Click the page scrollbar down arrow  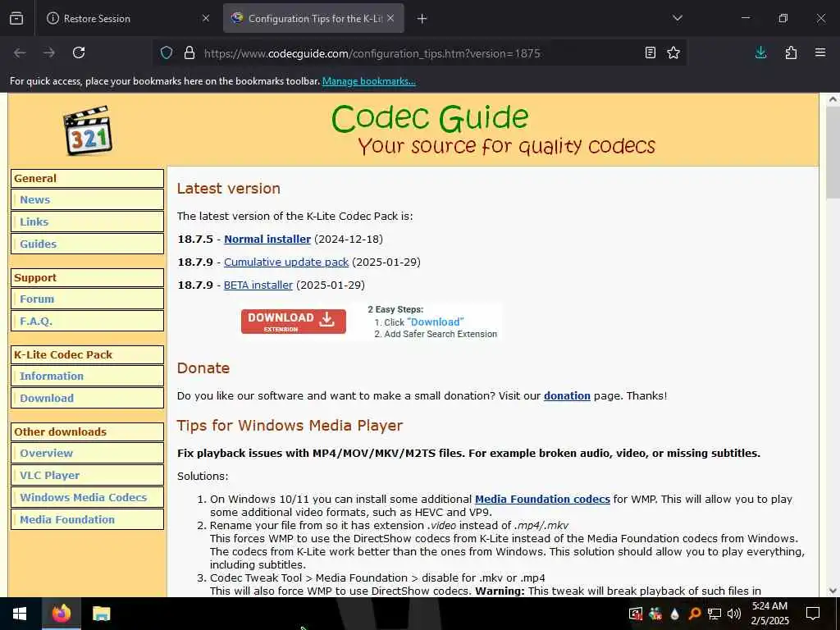[x=833, y=591]
